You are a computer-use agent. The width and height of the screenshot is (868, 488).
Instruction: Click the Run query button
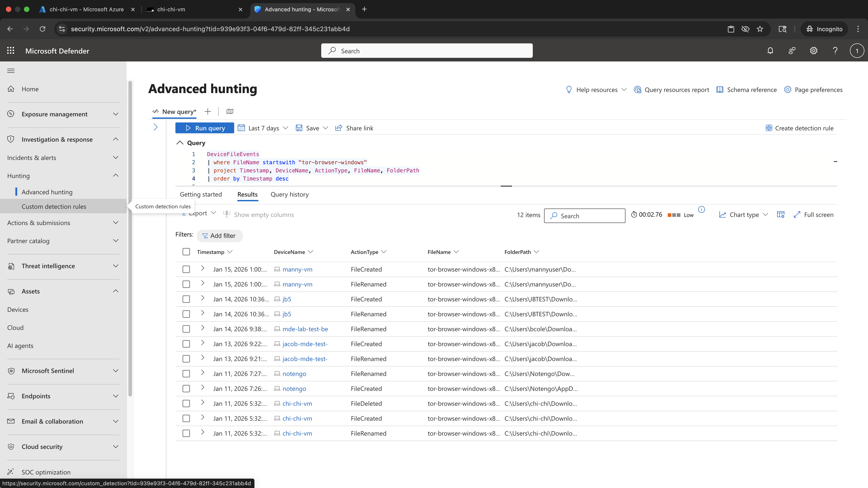(205, 128)
